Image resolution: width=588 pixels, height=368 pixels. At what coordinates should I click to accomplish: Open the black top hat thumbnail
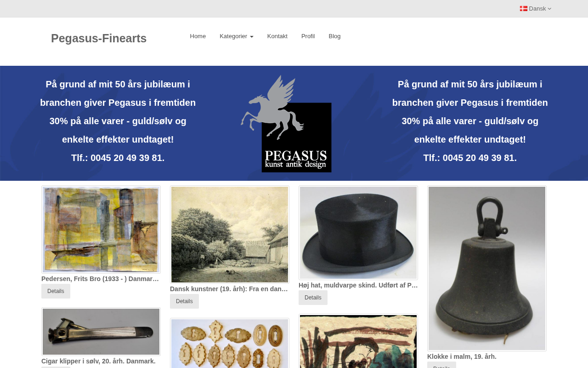point(358,233)
